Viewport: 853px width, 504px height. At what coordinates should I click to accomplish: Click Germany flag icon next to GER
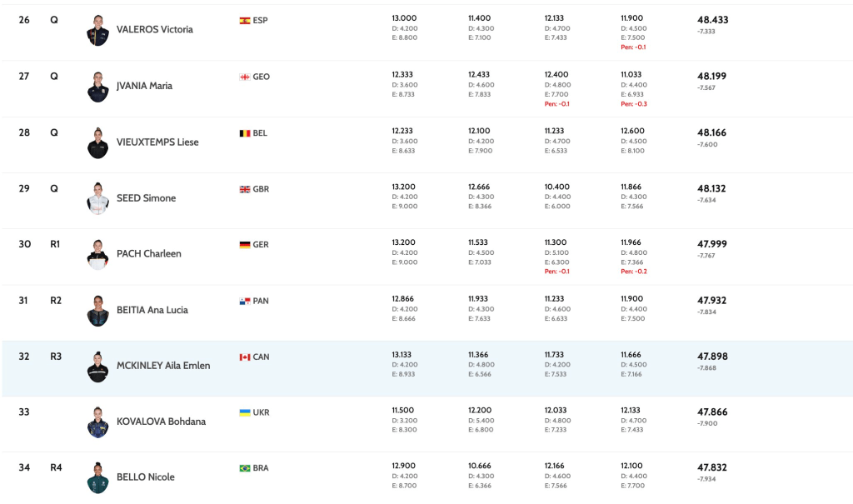click(x=245, y=245)
